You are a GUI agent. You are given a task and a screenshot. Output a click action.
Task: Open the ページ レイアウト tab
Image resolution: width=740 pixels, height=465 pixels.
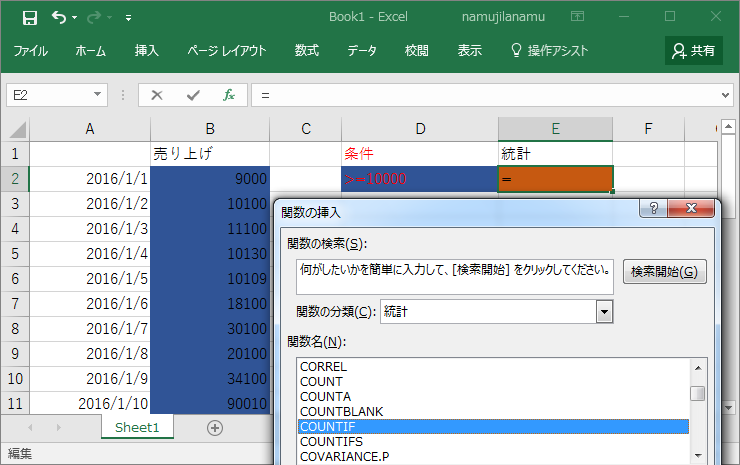(227, 51)
